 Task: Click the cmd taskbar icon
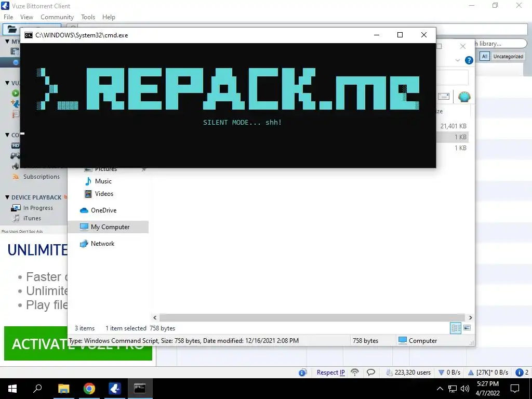pos(140,389)
